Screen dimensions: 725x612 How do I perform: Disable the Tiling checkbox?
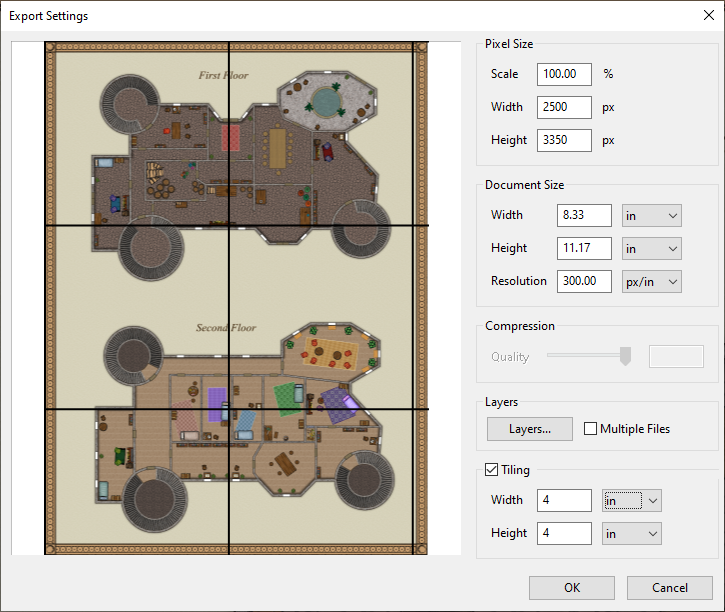point(491,470)
